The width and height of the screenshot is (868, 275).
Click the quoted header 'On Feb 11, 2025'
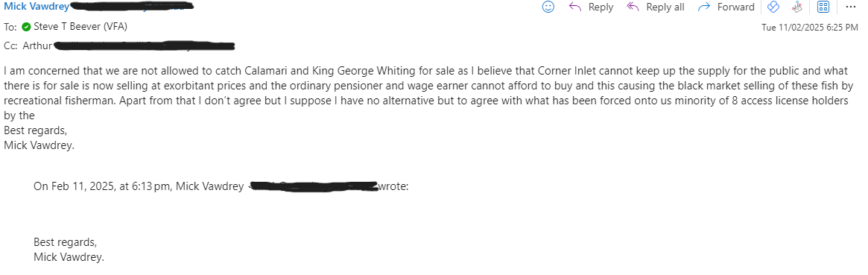coord(72,186)
